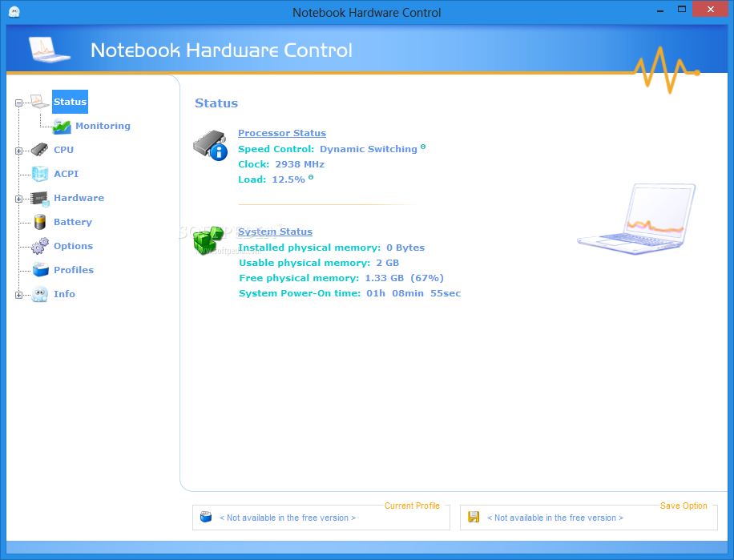Viewport: 734px width, 560px height.
Task: Click the Battery icon in sidebar
Action: tap(40, 222)
